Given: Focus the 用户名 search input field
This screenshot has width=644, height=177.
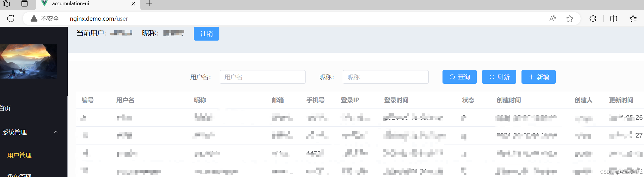Looking at the screenshot, I should tap(262, 77).
